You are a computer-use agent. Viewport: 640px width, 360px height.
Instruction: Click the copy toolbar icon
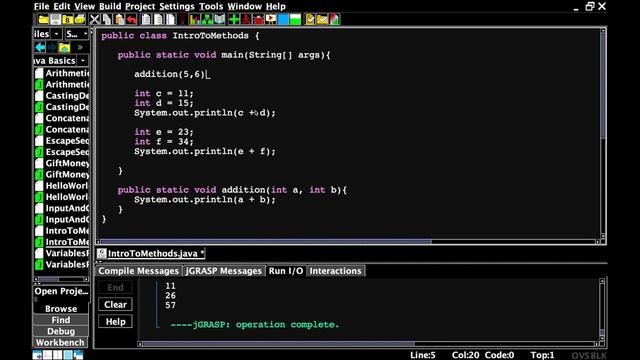(x=107, y=19)
